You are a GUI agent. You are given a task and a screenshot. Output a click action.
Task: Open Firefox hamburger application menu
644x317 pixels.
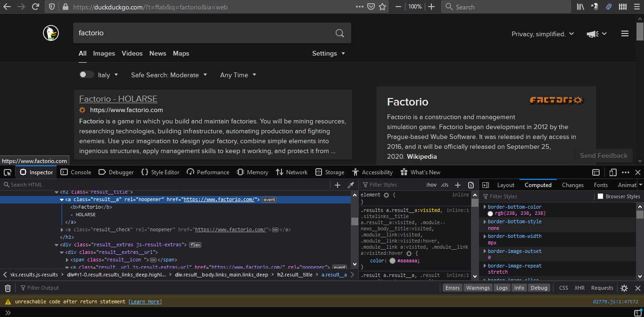[x=636, y=7]
